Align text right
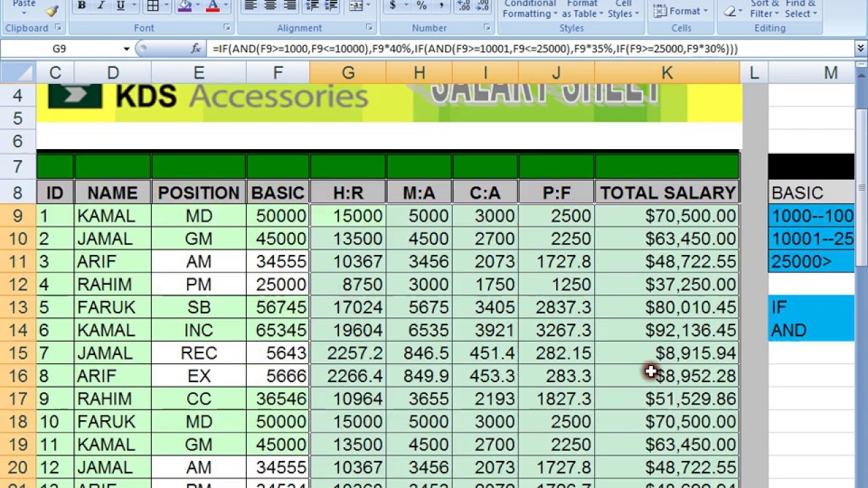The width and height of the screenshot is (868, 488). [290, 6]
